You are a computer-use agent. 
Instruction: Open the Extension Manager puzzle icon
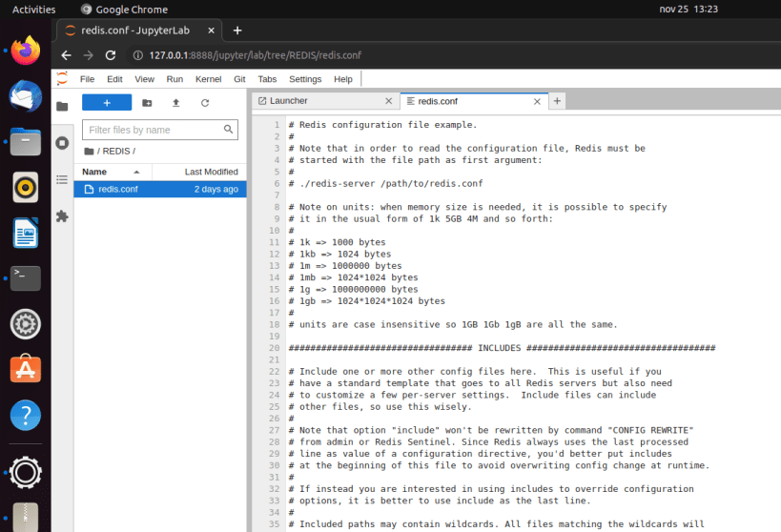pos(62,216)
